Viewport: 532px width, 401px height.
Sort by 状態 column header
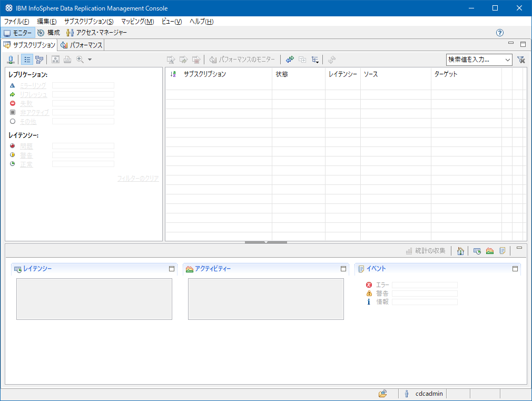pos(282,74)
